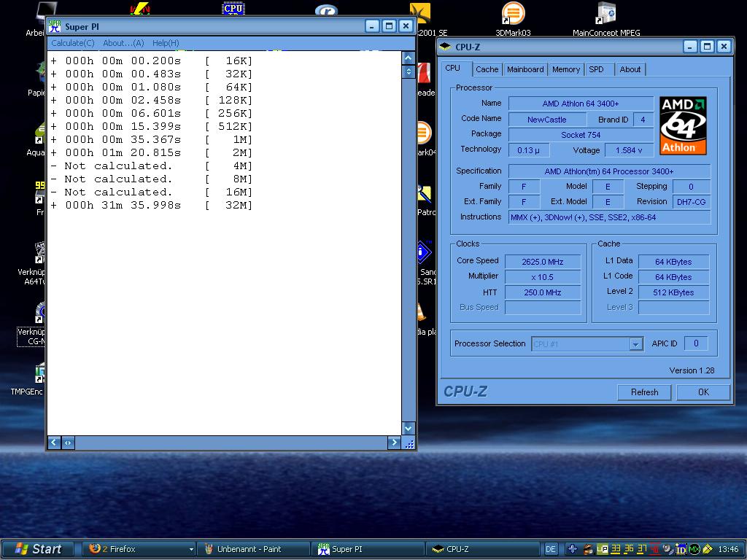747x560 pixels.
Task: Click the green MX tray icon
Action: [694, 549]
